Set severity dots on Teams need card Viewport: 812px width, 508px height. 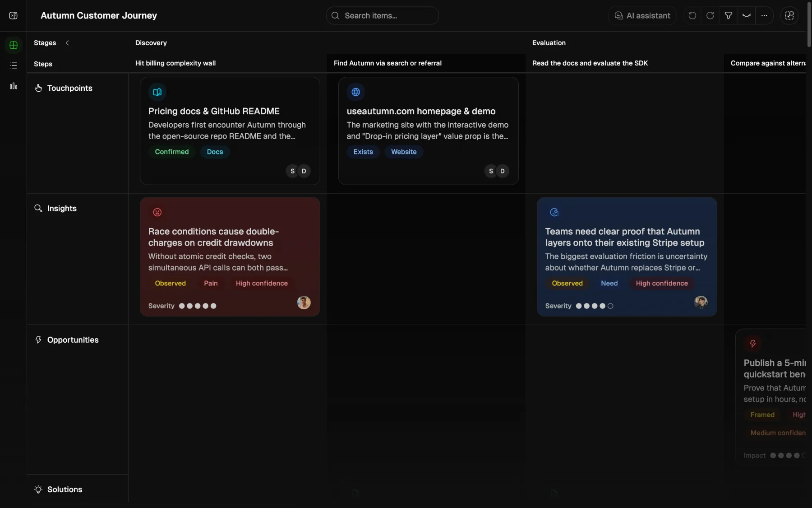[595, 306]
